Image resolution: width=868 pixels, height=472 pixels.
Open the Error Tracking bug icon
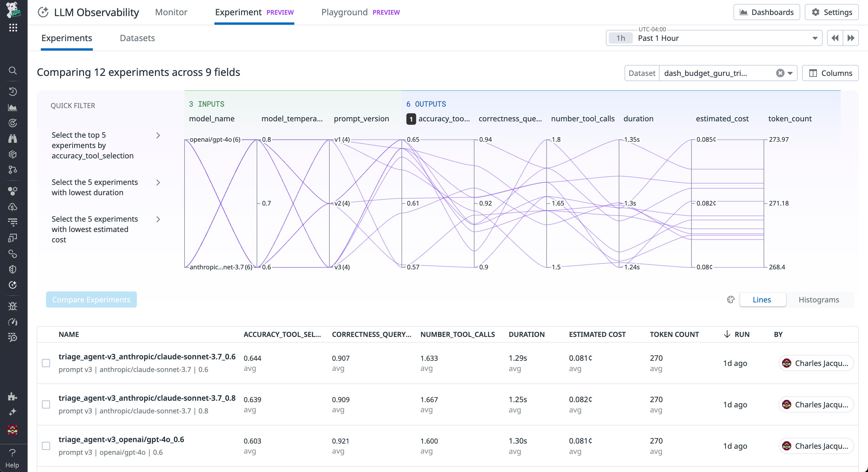(13, 306)
